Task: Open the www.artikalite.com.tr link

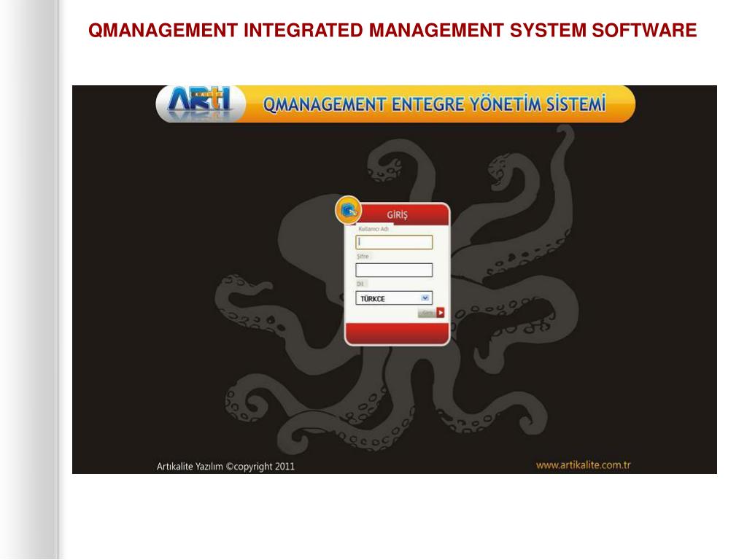Action: point(583,464)
